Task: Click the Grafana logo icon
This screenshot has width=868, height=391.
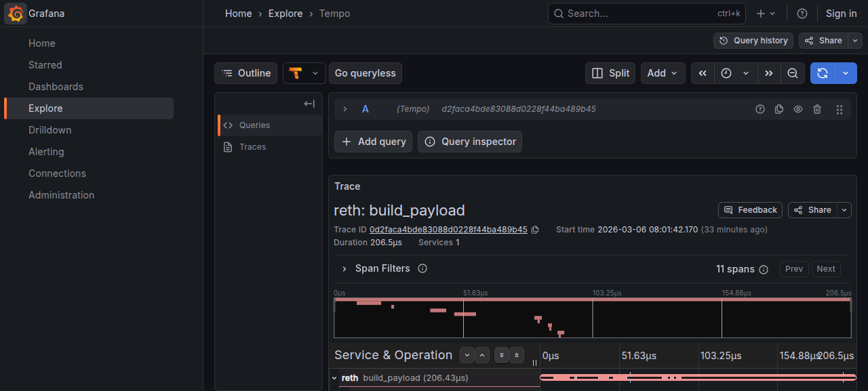Action: pos(16,14)
